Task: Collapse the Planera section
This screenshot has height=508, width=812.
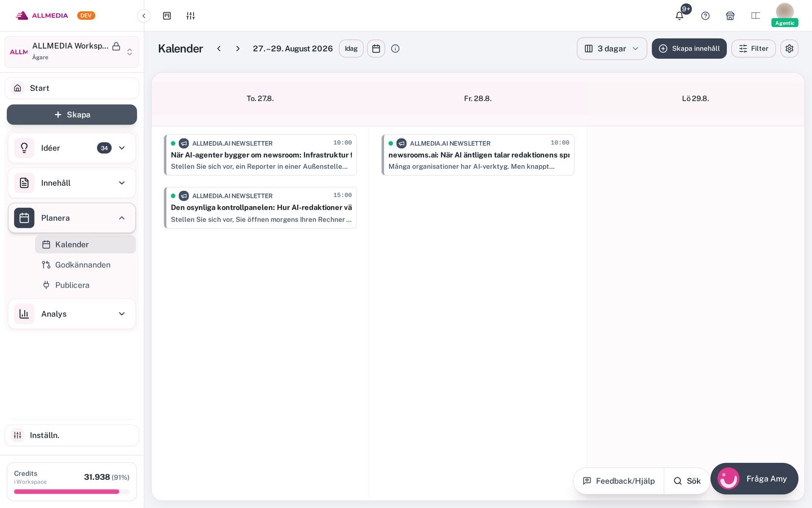Action: click(72, 218)
